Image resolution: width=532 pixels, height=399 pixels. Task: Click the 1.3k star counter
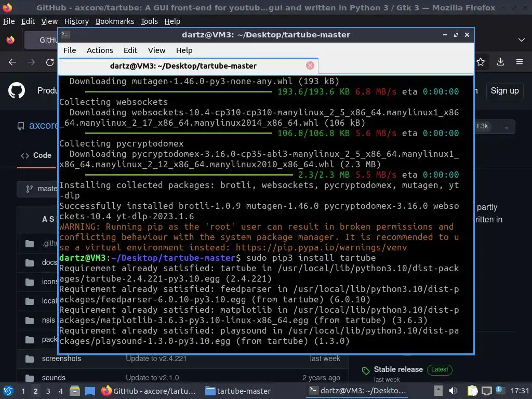pyautogui.click(x=482, y=126)
